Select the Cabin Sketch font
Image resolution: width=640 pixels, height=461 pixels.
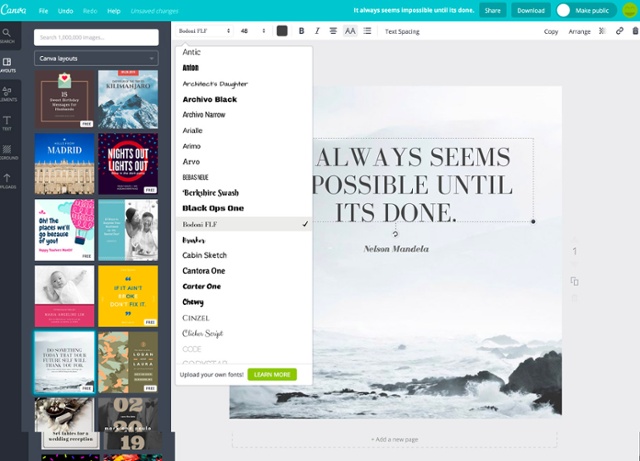[244, 255]
